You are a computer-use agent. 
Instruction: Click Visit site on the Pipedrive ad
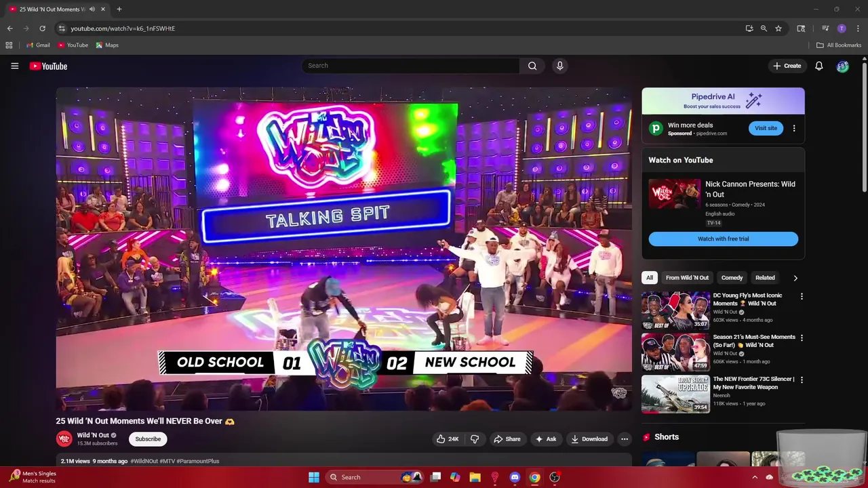pos(766,128)
